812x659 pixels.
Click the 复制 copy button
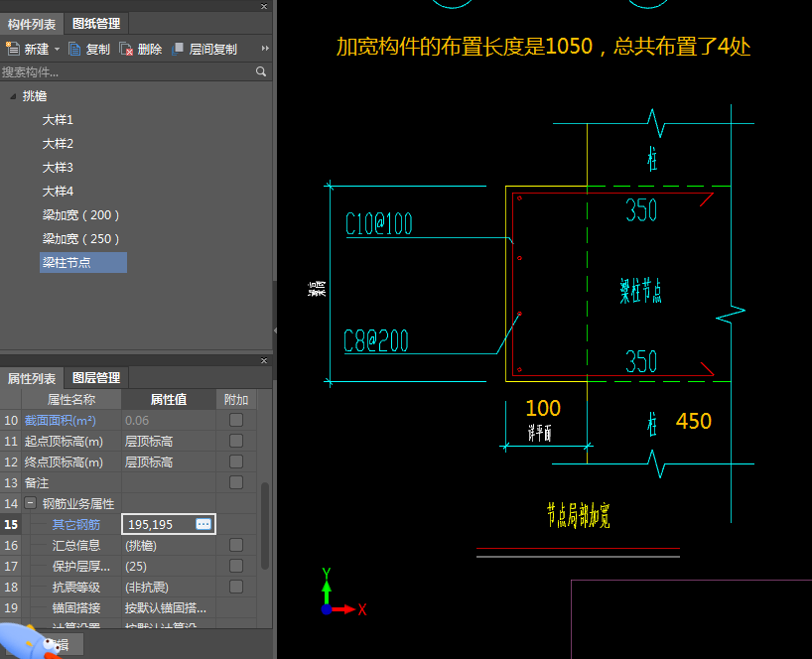click(89, 50)
